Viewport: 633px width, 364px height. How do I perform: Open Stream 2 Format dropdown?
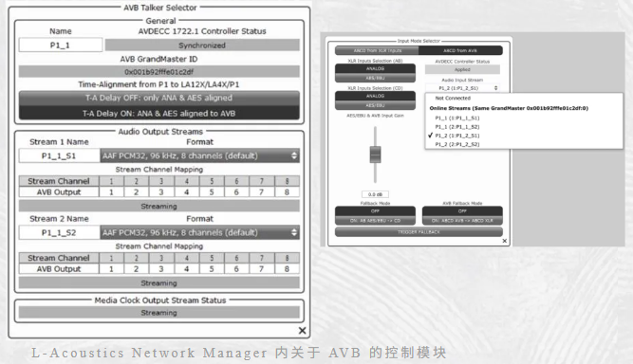[200, 232]
